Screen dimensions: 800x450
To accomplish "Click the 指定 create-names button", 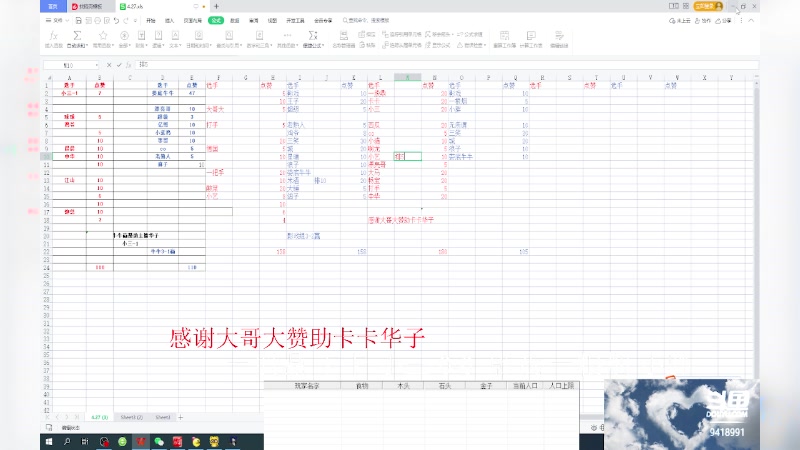I will click(367, 34).
